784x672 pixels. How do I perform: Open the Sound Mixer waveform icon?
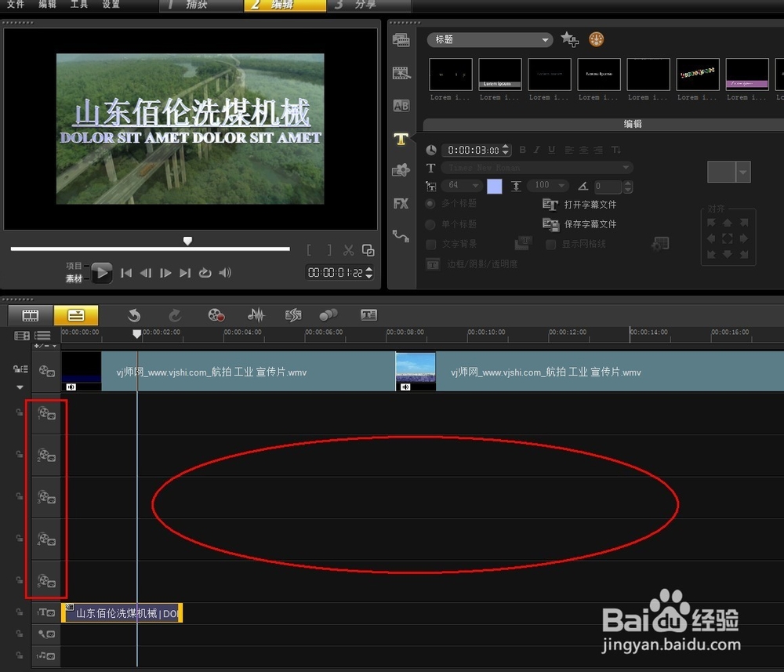tap(256, 315)
